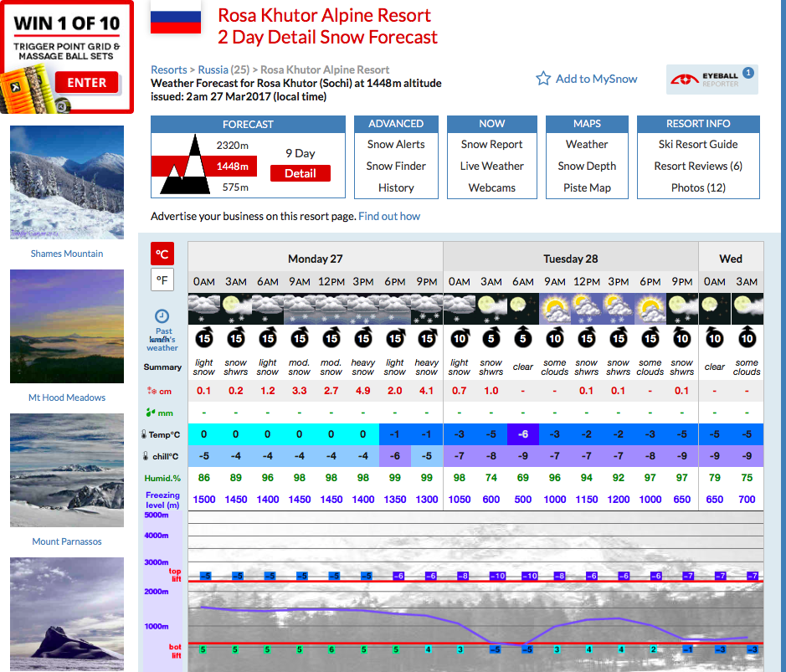Click Tuesday 9AM some clouds weather icon
This screenshot has width=786, height=672.
click(x=554, y=309)
